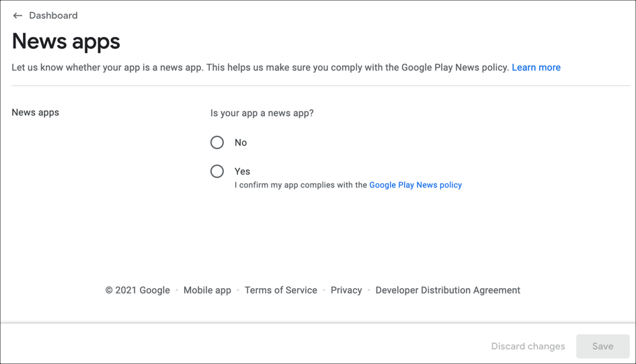Select the Yes radio button
This screenshot has width=636, height=364.
(217, 171)
